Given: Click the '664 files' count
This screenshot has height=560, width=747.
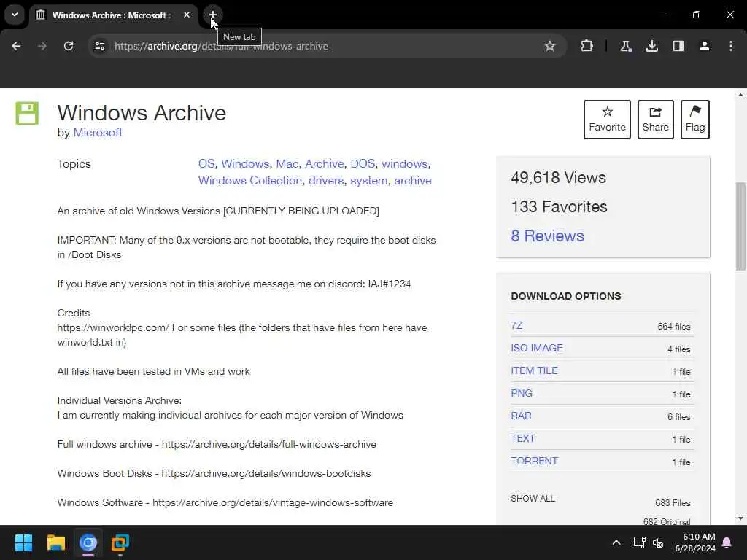Looking at the screenshot, I should coord(673,327).
